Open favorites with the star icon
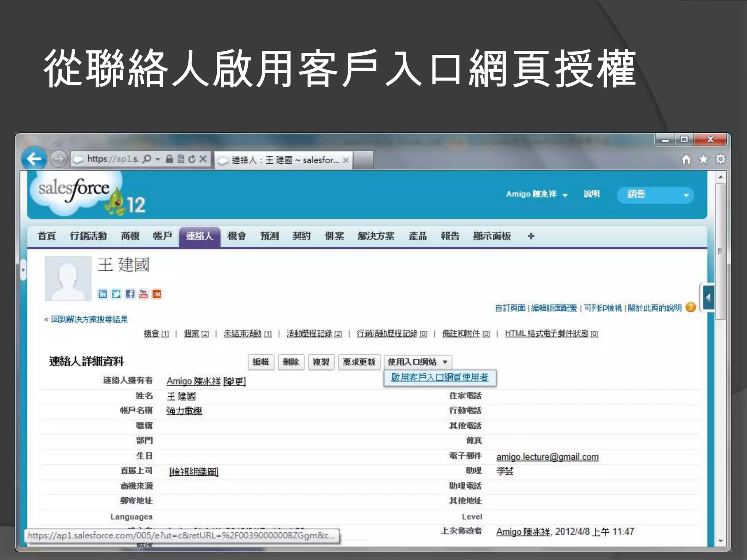747x560 pixels. click(703, 159)
